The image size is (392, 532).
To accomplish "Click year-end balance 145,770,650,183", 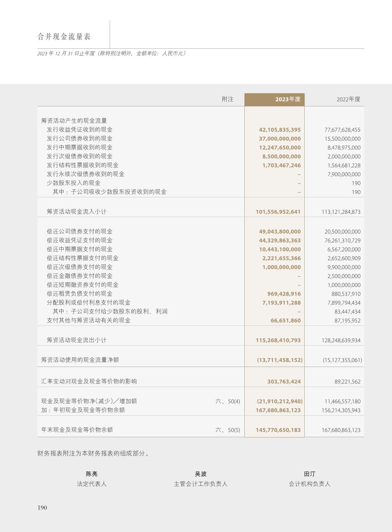I will 278,430.
